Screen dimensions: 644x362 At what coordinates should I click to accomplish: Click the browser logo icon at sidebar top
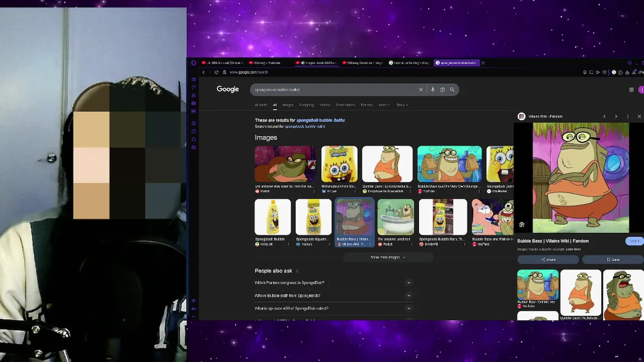point(194,63)
